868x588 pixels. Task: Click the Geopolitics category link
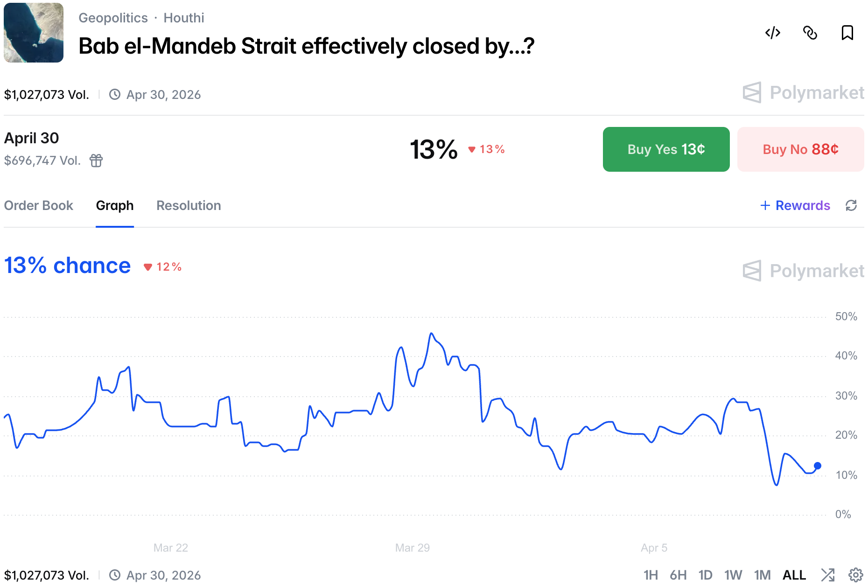(x=113, y=18)
